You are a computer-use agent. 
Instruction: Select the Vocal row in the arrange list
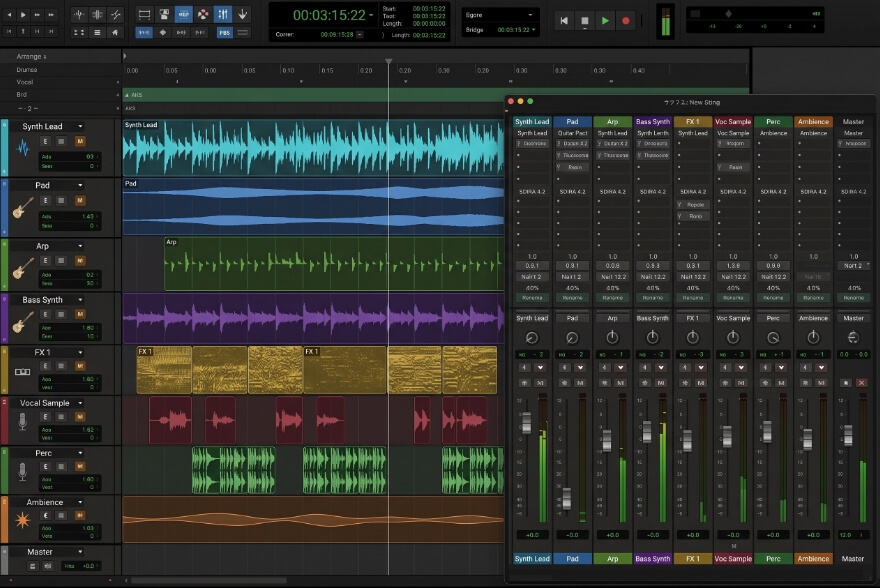[61, 82]
